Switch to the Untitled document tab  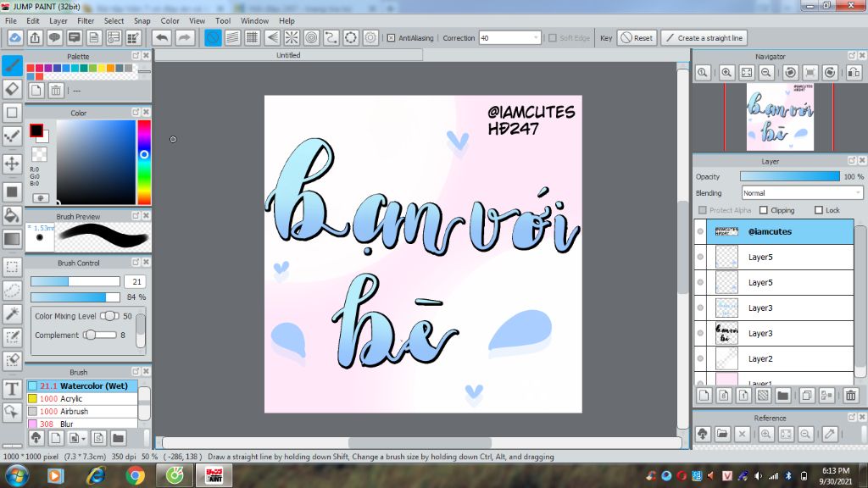click(288, 55)
